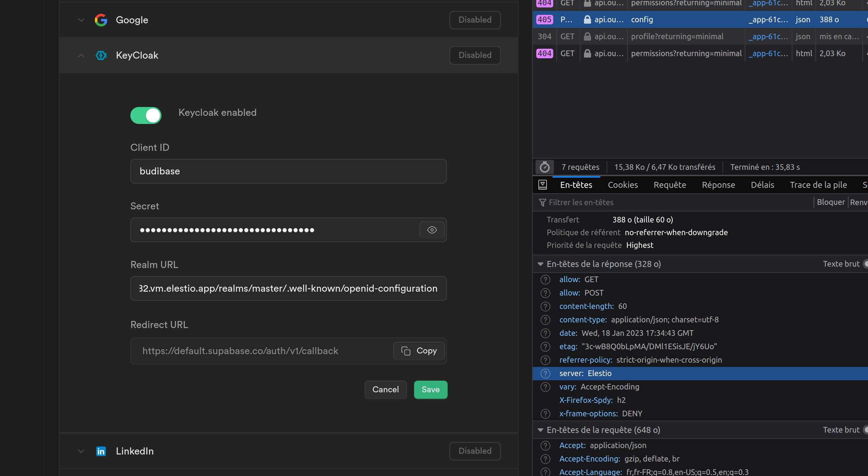Disable the 'Keycloak enabled' toggle
Viewport: 868px width, 476px height.
pyautogui.click(x=146, y=115)
